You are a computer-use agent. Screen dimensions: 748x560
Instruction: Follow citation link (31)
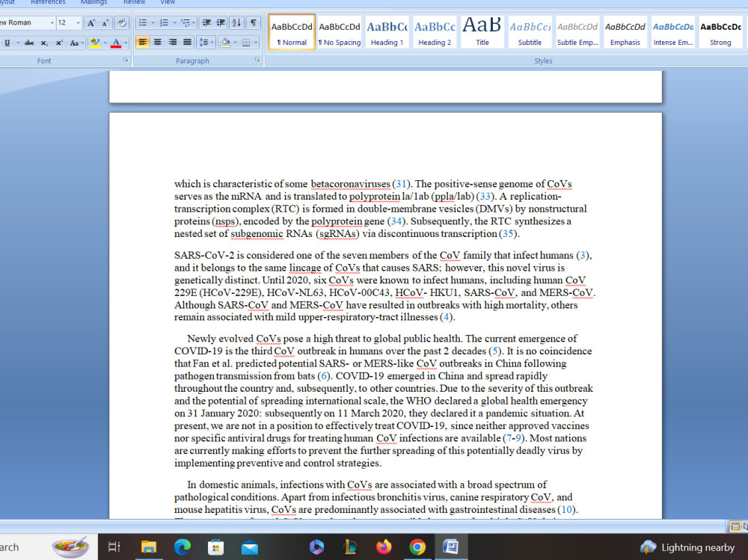pyautogui.click(x=401, y=184)
